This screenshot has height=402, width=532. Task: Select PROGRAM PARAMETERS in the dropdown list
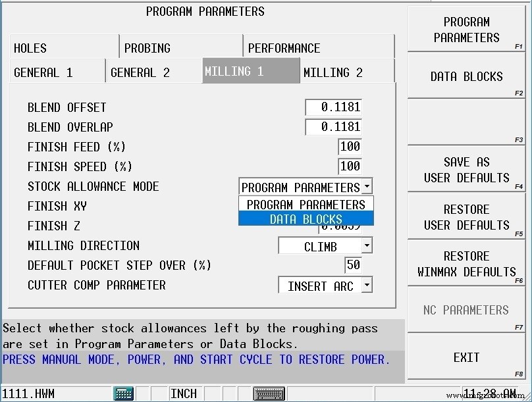[305, 204]
